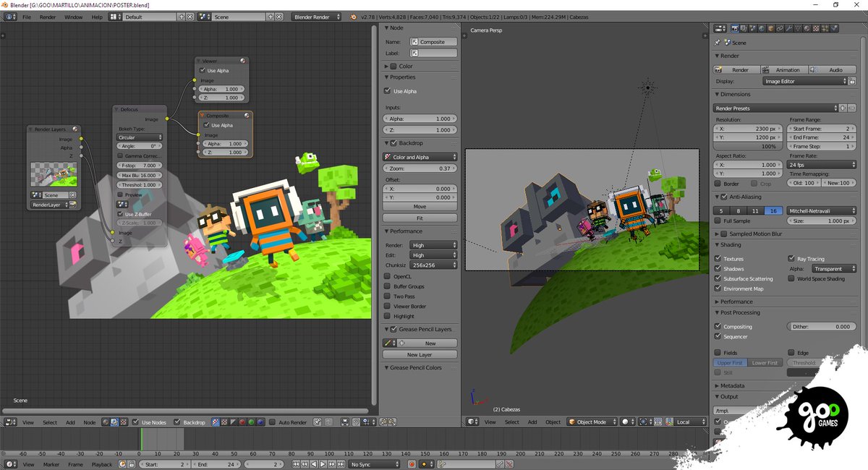Screen dimensions: 868x470
Task: Open the World properties tab
Action: click(x=762, y=29)
